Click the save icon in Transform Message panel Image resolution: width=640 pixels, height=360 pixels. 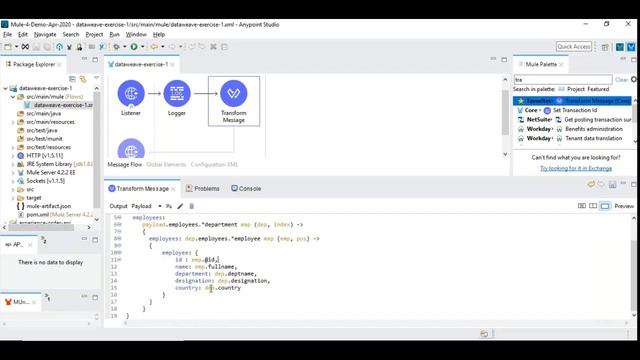[612, 184]
